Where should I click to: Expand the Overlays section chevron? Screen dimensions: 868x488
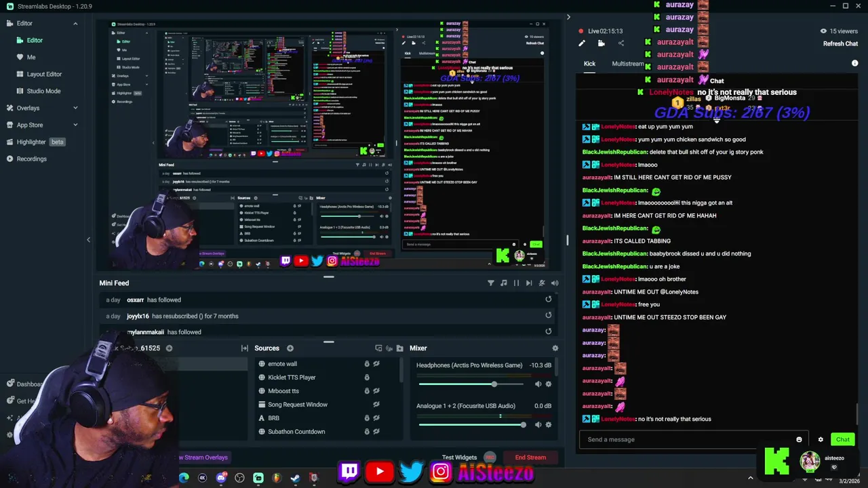point(75,108)
